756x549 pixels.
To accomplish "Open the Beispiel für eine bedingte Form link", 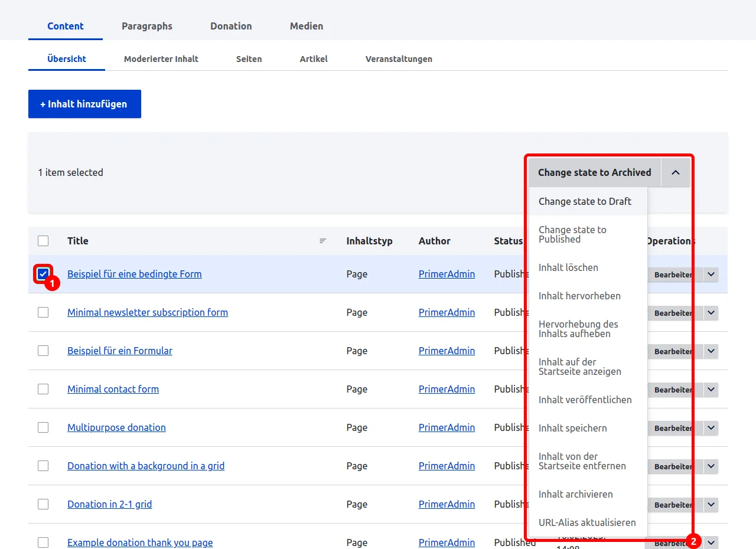I will [x=135, y=274].
